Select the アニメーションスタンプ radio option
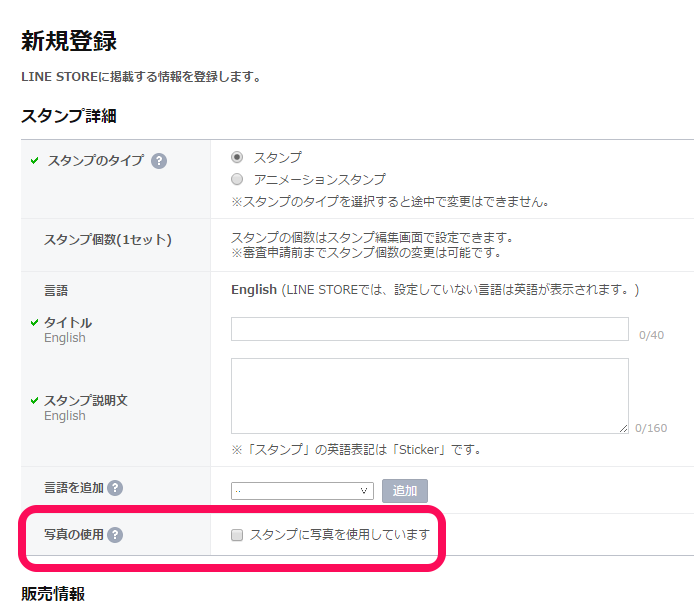694x606 pixels. click(237, 179)
